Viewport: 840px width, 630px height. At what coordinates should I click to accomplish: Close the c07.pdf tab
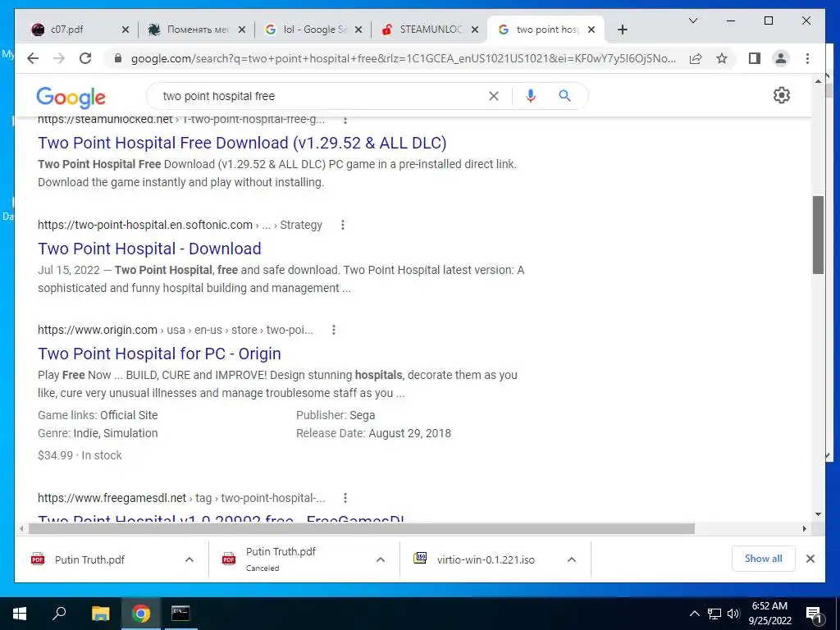point(126,30)
